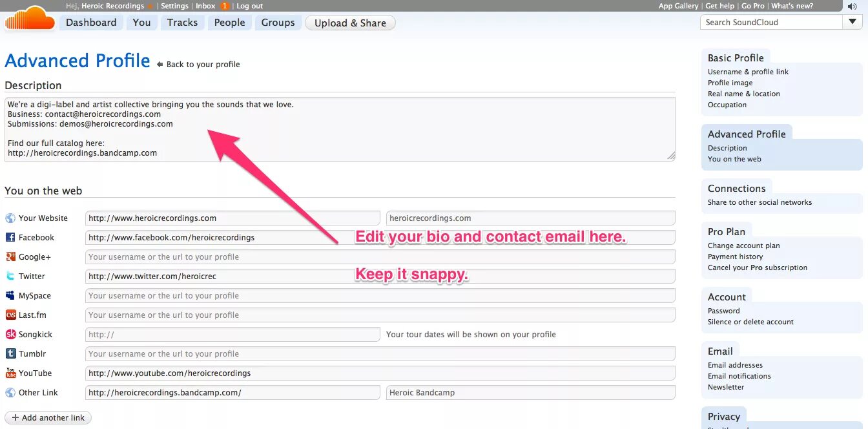Click the Get help link

point(720,6)
